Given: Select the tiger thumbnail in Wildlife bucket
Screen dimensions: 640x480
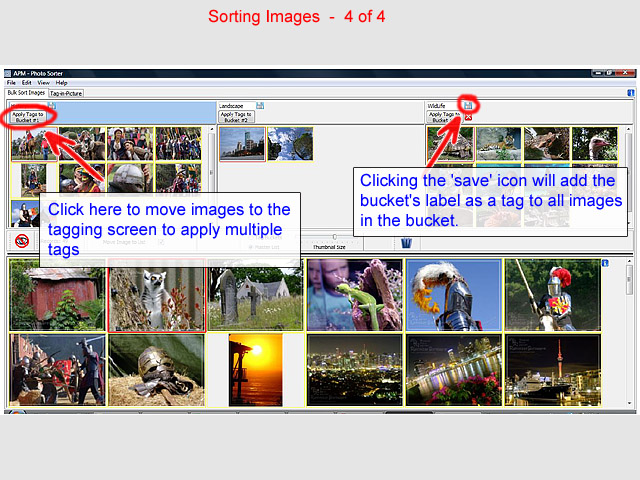Looking at the screenshot, I should (x=499, y=144).
